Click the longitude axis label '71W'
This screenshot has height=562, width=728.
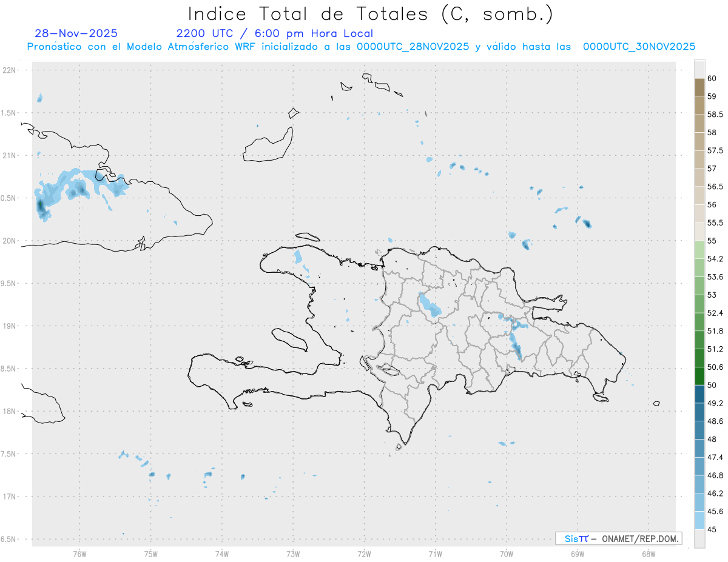pos(436,554)
